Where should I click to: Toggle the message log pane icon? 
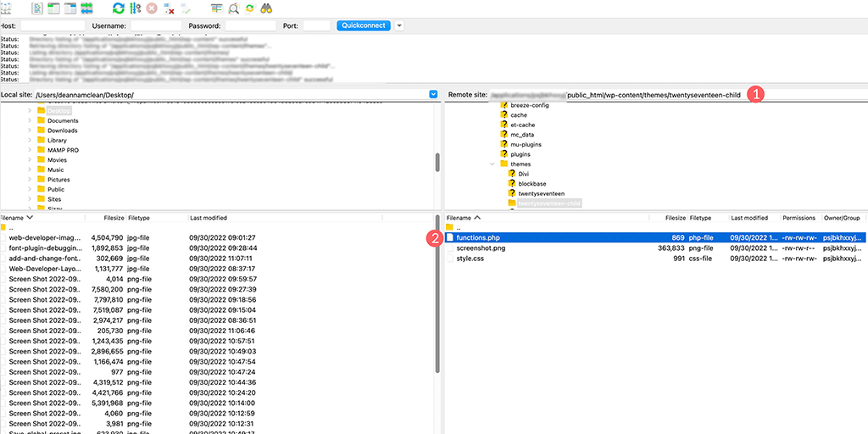[x=37, y=8]
